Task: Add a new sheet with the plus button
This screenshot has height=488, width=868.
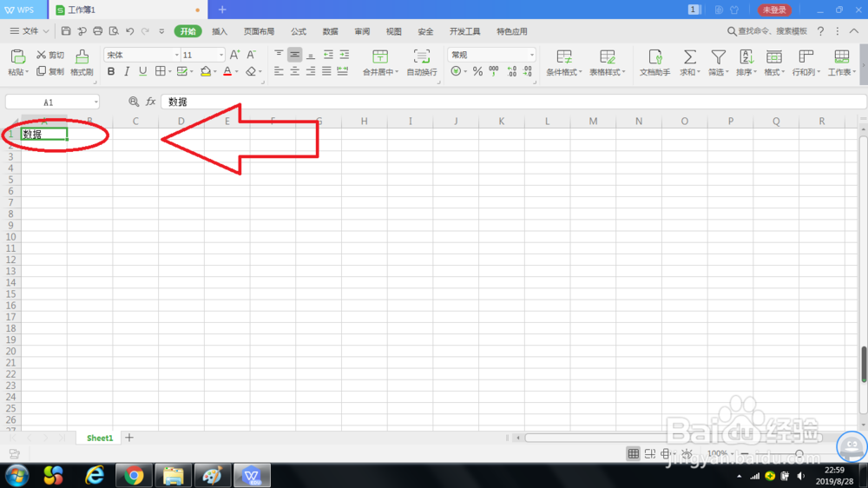Action: 129,438
